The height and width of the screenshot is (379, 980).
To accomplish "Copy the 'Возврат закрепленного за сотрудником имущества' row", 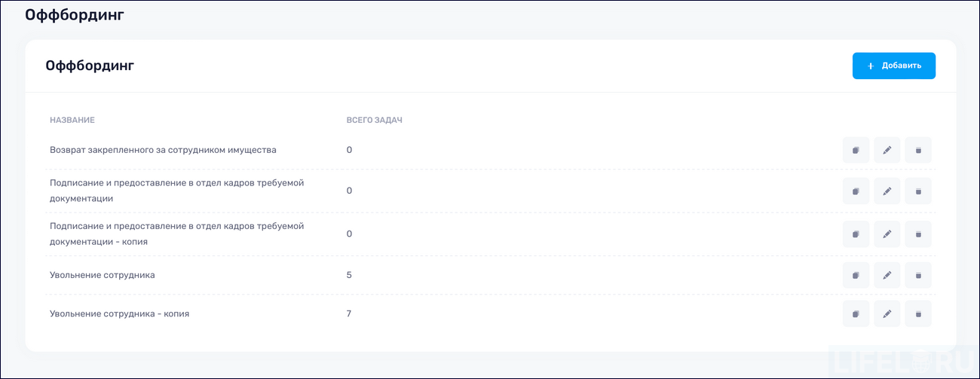I will point(856,150).
